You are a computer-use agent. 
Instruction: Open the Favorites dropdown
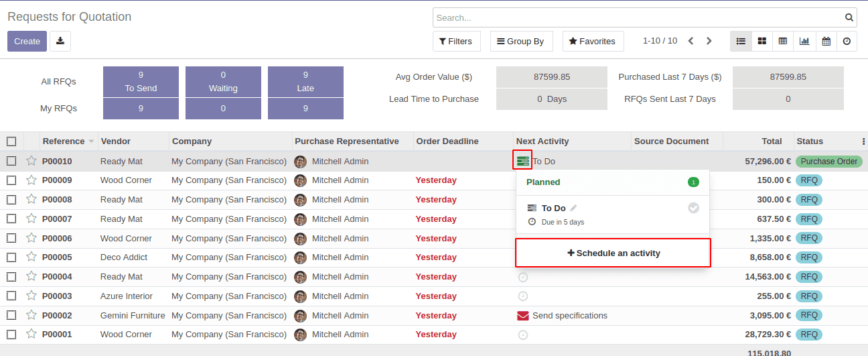click(x=593, y=41)
